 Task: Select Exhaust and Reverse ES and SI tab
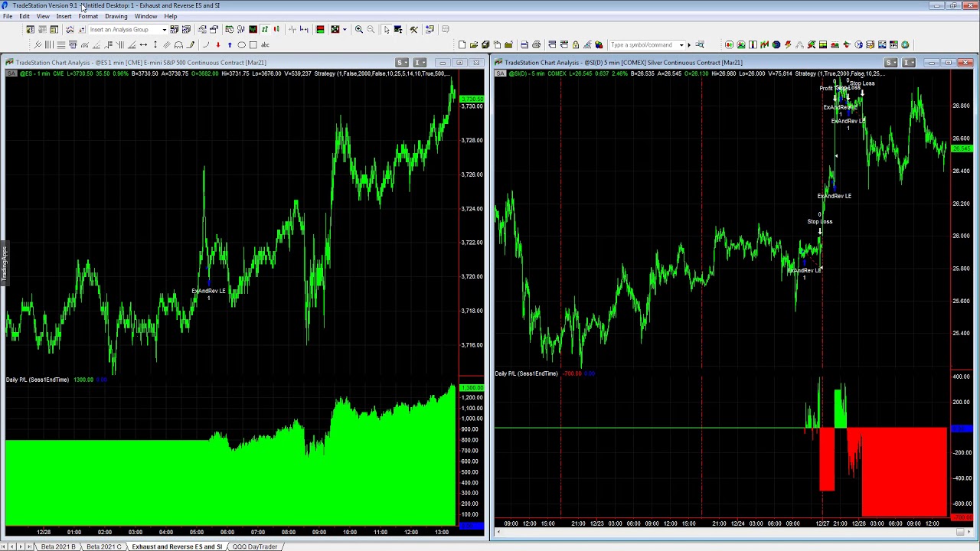[x=177, y=546]
